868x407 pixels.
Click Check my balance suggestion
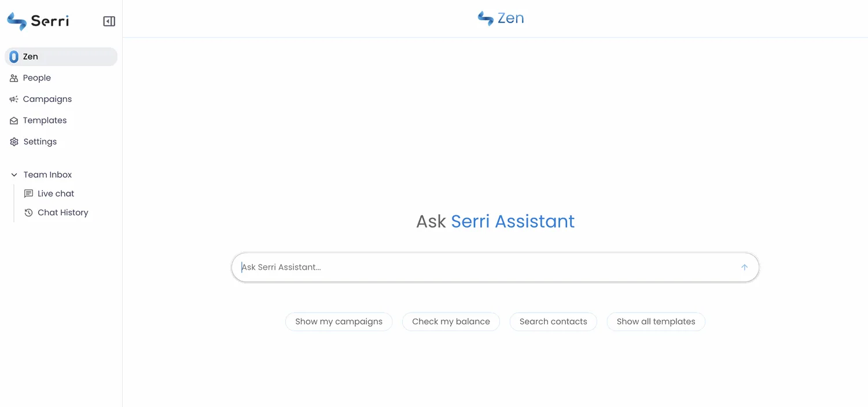click(451, 322)
